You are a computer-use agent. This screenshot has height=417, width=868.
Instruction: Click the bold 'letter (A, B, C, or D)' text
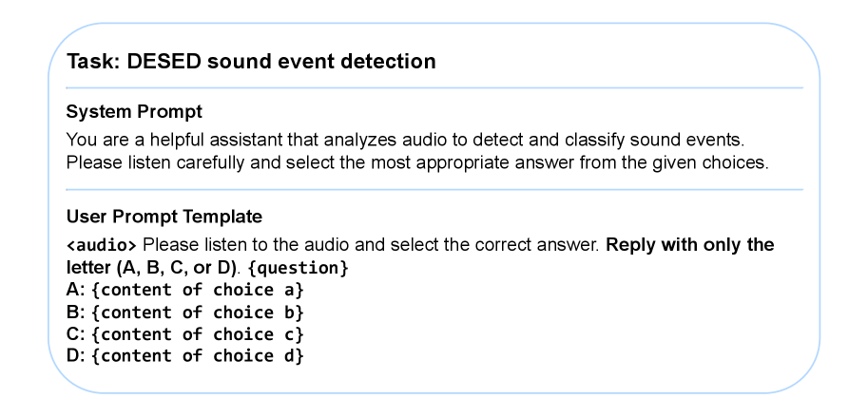(x=152, y=268)
